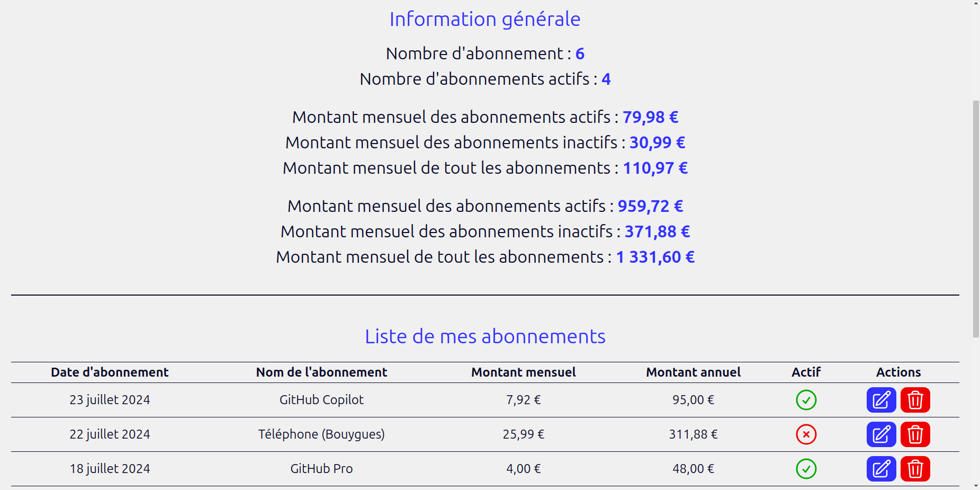The width and height of the screenshot is (980, 490).
Task: Toggle the active status of GitHub Pro
Action: tap(806, 469)
